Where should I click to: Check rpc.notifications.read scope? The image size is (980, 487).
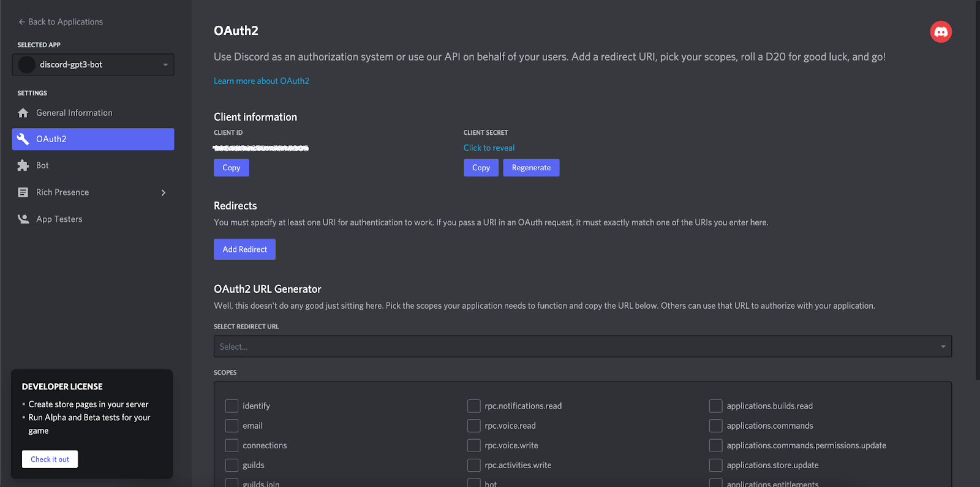473,406
